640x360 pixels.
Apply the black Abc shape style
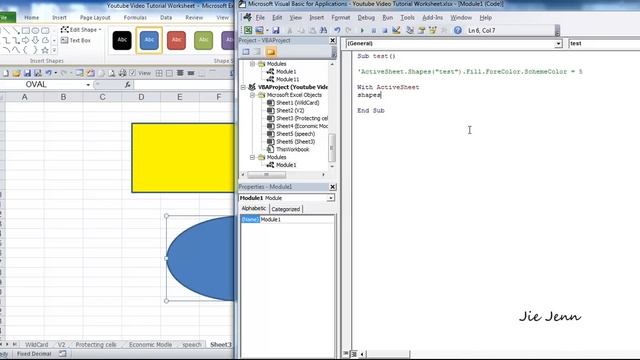coord(122,40)
